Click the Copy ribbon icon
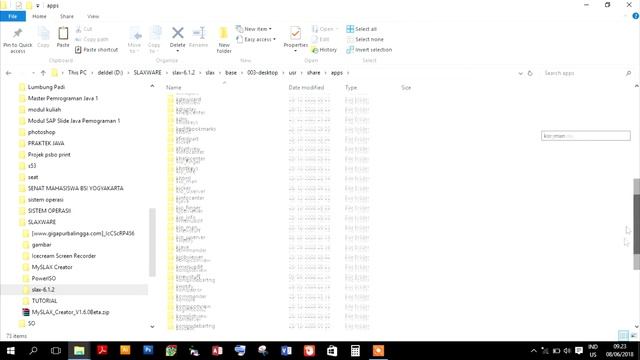This screenshot has height=360, width=640. 43,38
